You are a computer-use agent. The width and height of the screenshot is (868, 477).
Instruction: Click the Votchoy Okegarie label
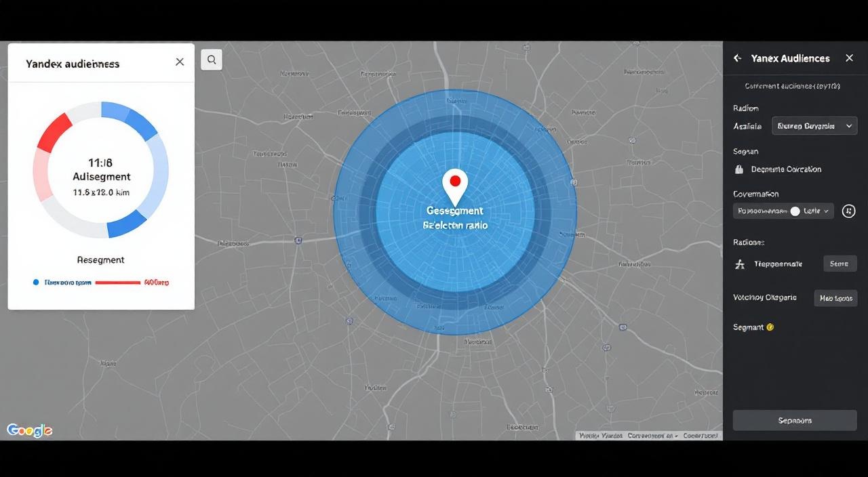[764, 297]
